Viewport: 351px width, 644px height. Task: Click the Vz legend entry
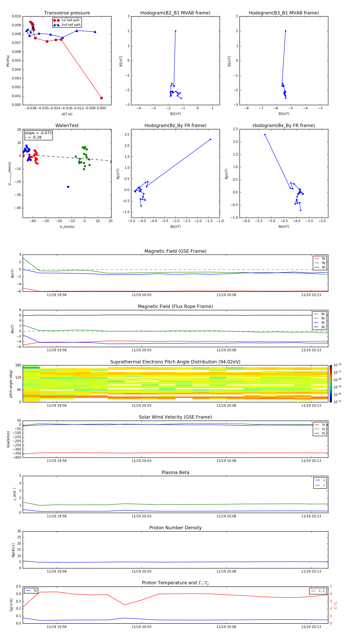tap(320, 433)
